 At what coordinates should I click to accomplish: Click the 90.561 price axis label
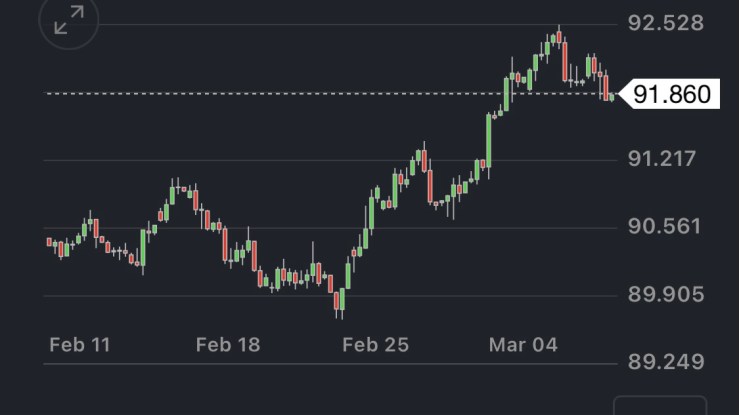coord(665,226)
